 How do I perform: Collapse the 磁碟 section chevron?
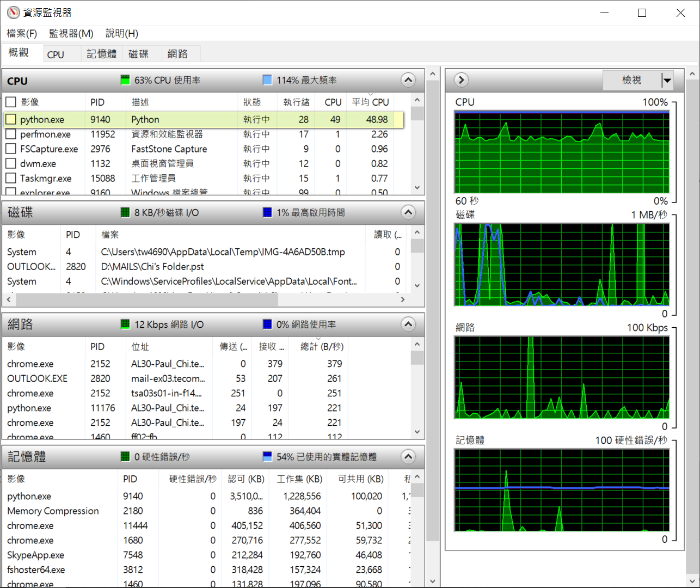408,212
